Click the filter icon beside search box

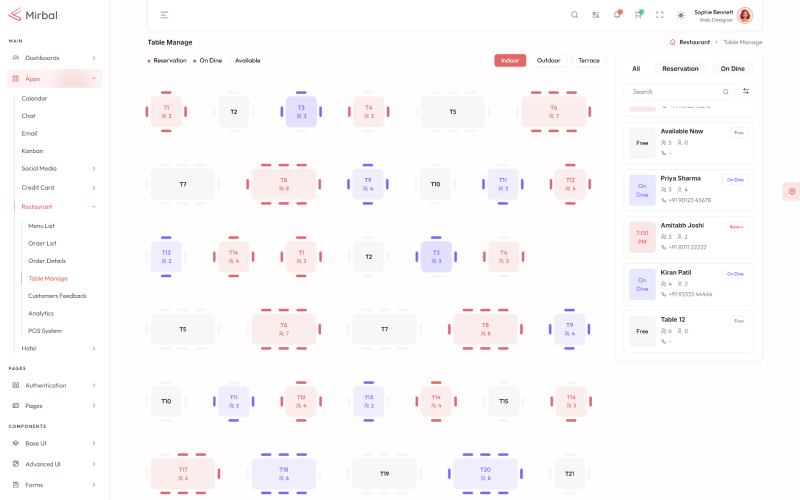coord(746,91)
